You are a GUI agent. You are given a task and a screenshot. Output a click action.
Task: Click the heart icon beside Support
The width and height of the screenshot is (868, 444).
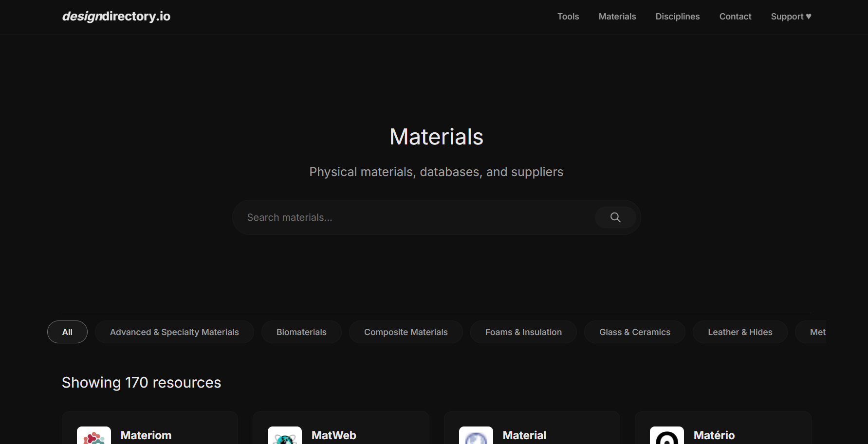click(809, 16)
